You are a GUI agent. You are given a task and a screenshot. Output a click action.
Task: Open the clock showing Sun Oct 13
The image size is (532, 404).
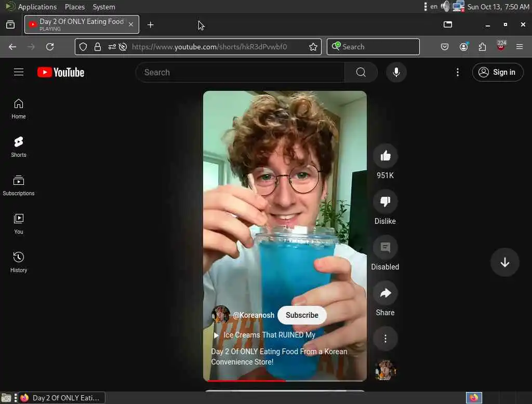(498, 7)
